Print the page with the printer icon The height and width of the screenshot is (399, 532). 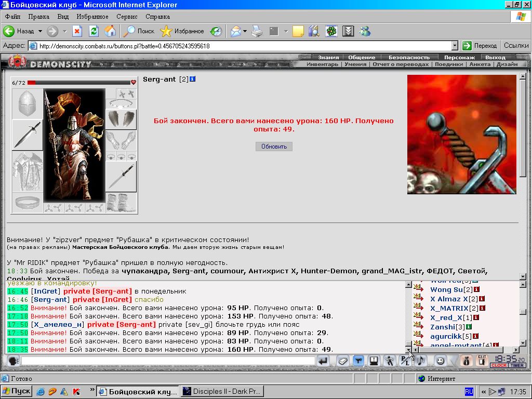click(x=257, y=31)
